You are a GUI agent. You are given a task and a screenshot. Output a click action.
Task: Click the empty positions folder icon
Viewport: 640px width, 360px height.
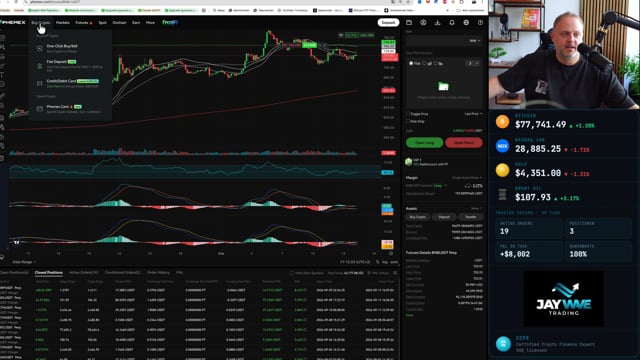coord(443,86)
